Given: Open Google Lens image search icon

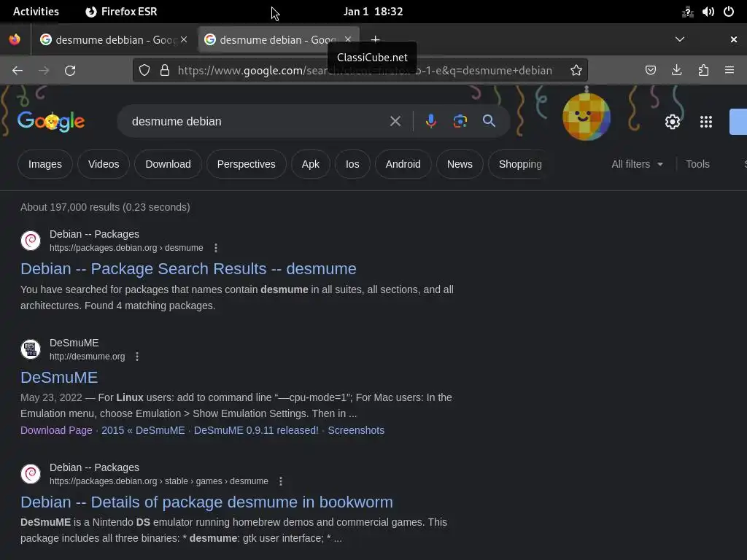Looking at the screenshot, I should click(x=460, y=122).
